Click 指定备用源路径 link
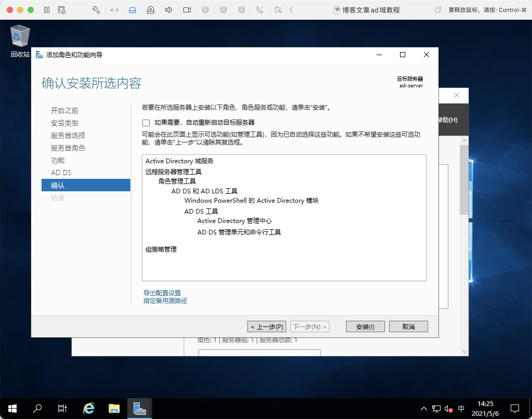 165,301
